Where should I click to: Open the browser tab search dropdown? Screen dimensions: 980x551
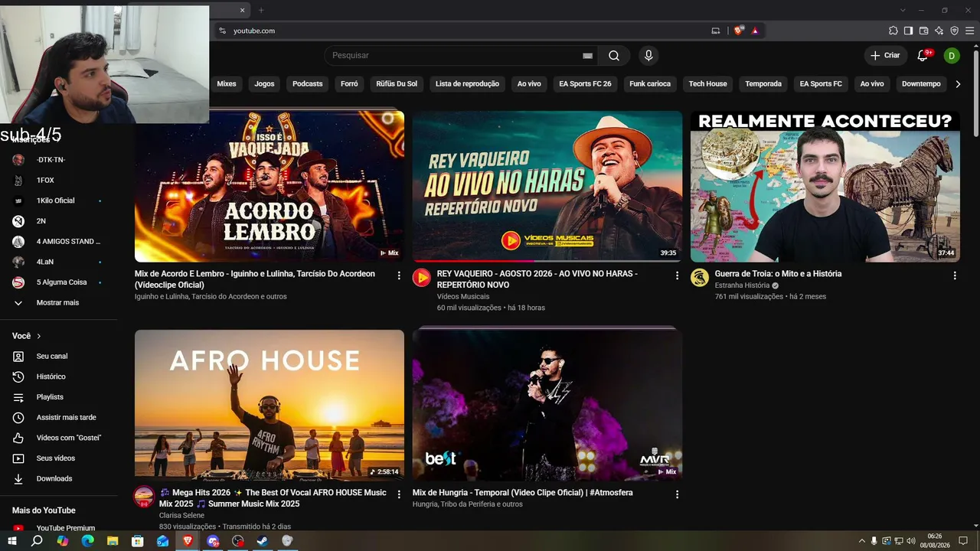coord(903,10)
